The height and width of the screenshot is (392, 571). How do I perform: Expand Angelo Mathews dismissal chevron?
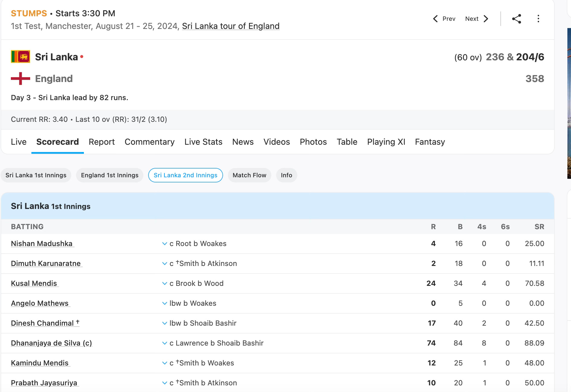point(164,303)
